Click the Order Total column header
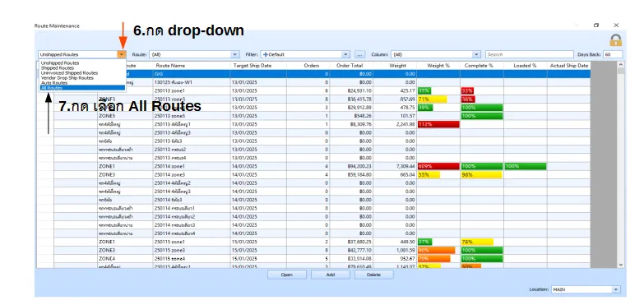Screen dimensions: 644x305 point(351,65)
